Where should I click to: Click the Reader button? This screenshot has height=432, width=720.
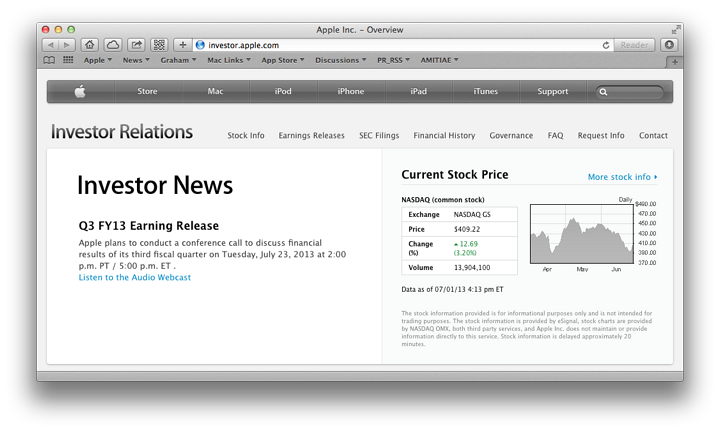pyautogui.click(x=634, y=45)
